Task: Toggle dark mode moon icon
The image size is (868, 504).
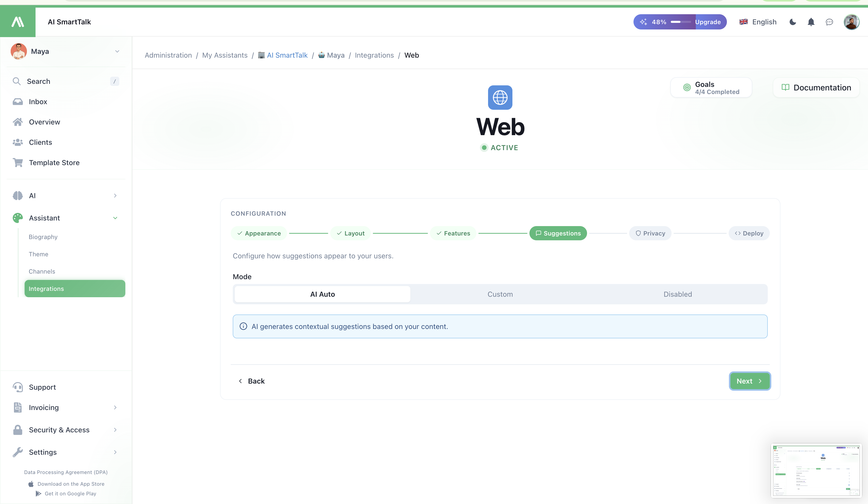Action: pos(793,22)
